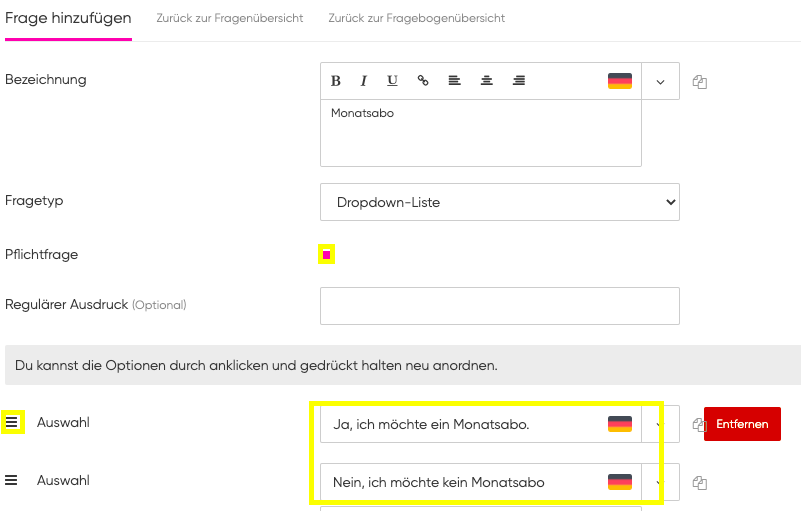Image resolution: width=801 pixels, height=511 pixels.
Task: Click the Regulärer Ausdruck input field
Action: (x=500, y=306)
